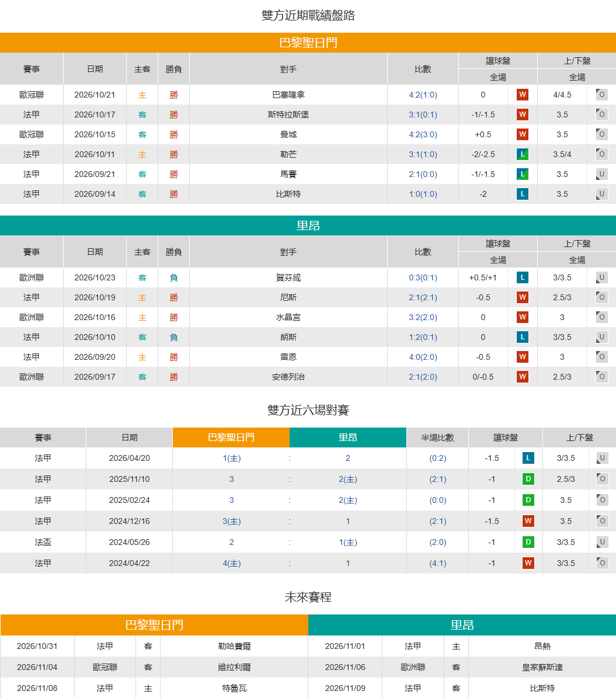Click the O over/under badge in the 雷恩 row

pos(602,356)
